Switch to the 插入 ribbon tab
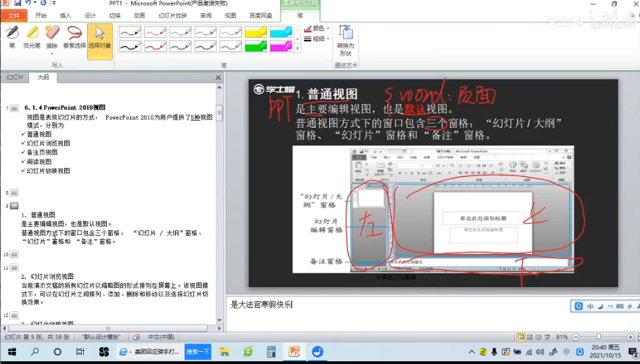The image size is (640, 364). click(66, 16)
